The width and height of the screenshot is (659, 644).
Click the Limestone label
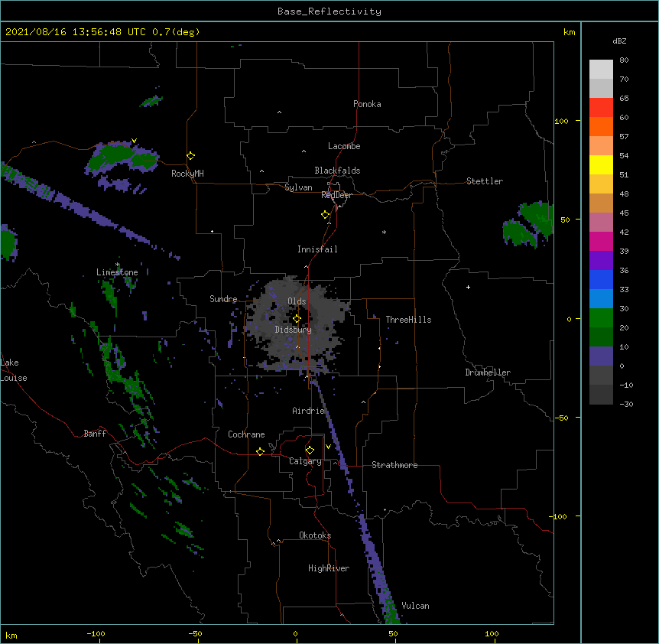(117, 272)
